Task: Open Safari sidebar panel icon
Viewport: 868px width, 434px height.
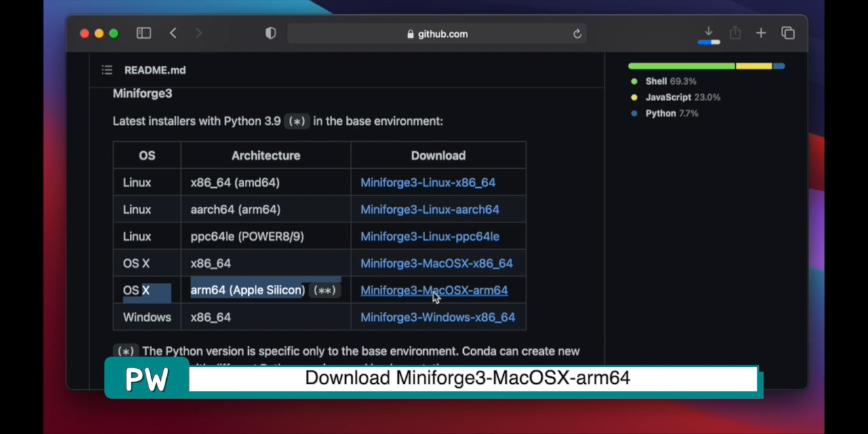Action: coord(144,33)
